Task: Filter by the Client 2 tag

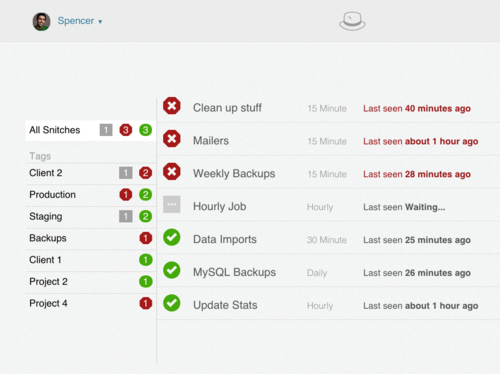Action: pos(91,173)
